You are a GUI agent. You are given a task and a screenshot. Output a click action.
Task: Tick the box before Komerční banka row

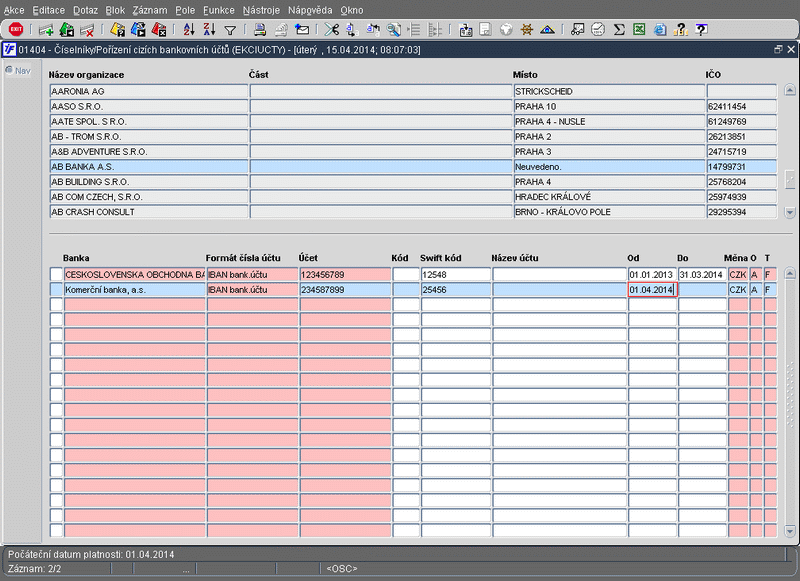(x=56, y=290)
